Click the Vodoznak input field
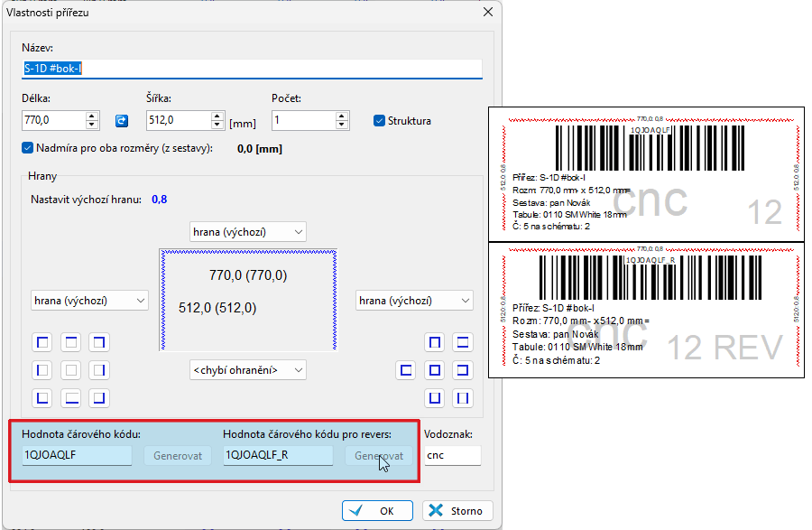Image resolution: width=812 pixels, height=530 pixels. [x=452, y=456]
